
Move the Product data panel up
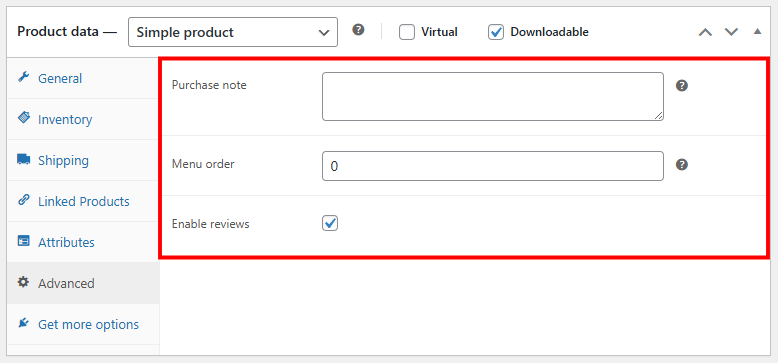coord(705,32)
